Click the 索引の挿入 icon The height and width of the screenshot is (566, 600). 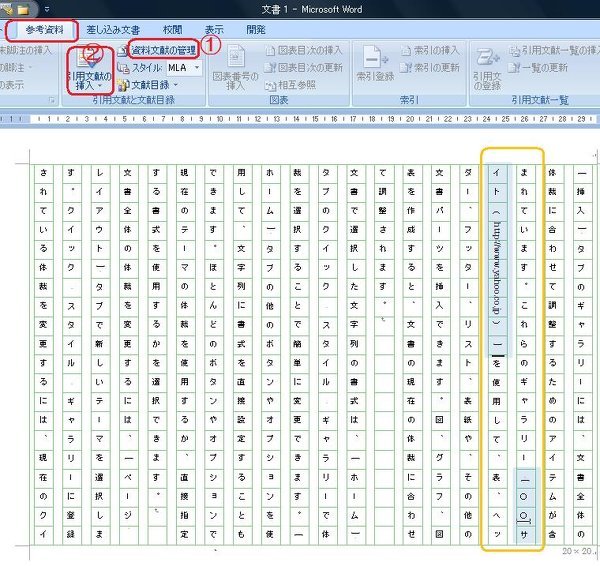coord(406,51)
